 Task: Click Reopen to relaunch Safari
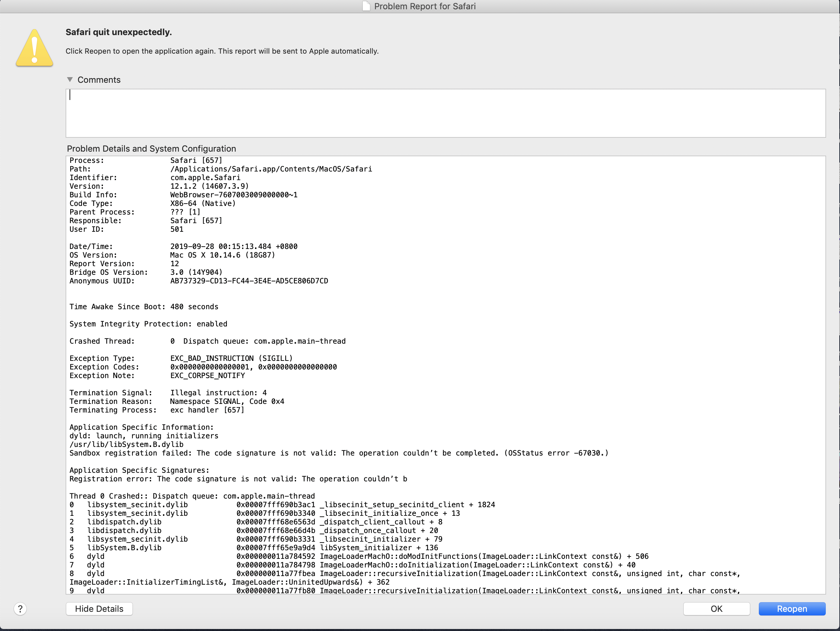(792, 608)
